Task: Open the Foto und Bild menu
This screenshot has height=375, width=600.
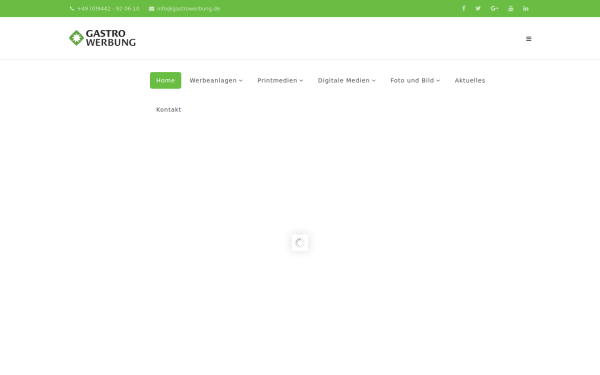Action: point(415,80)
